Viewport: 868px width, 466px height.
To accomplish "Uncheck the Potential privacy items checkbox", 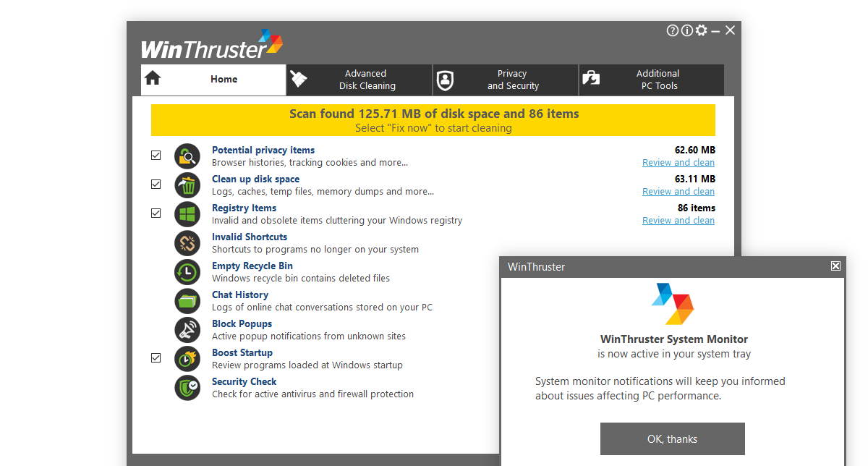I will [156, 156].
